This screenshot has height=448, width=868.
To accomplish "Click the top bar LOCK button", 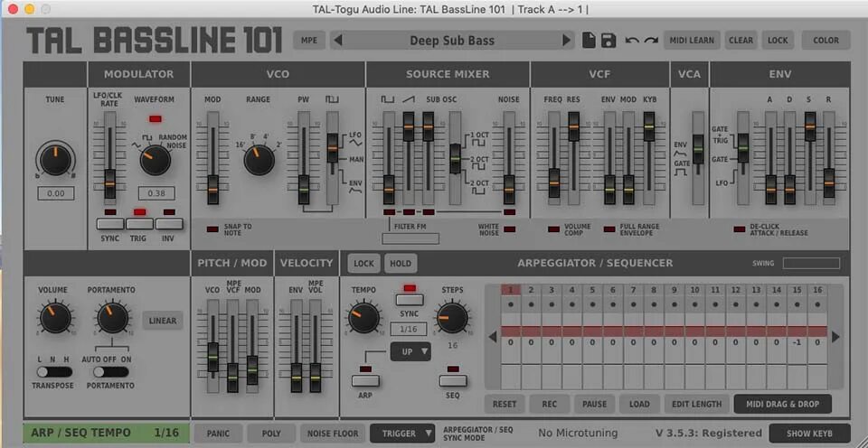I will [x=778, y=41].
